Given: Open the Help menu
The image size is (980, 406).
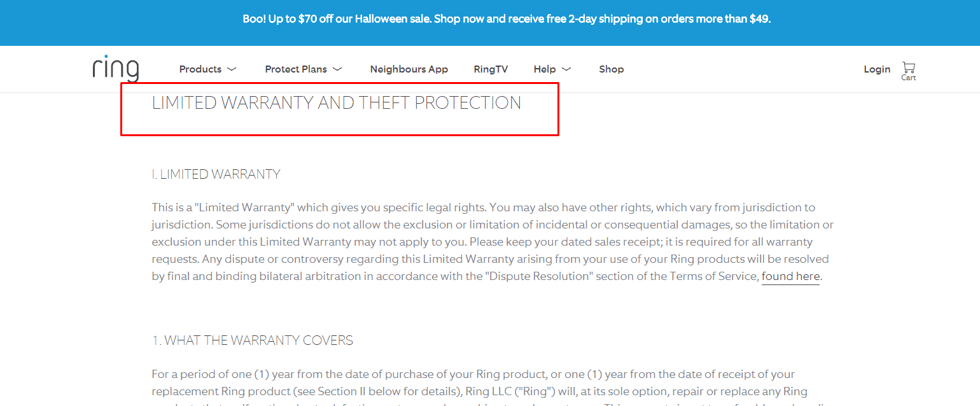Looking at the screenshot, I should pos(544,69).
